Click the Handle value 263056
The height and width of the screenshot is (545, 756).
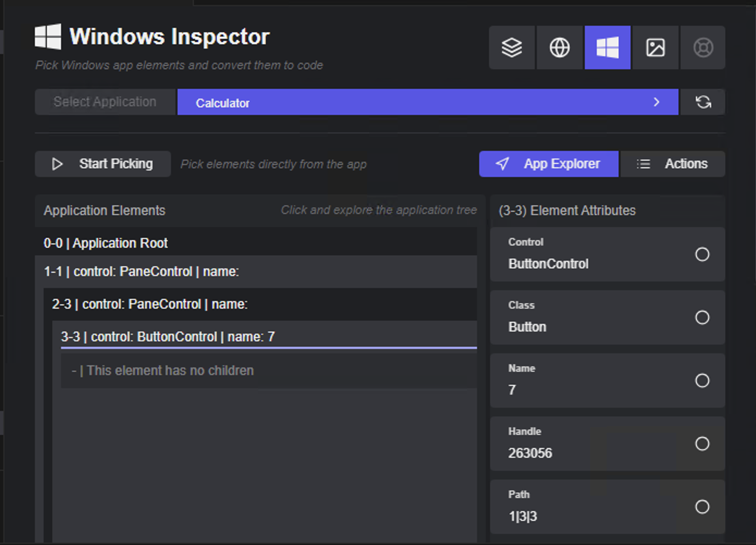pos(530,454)
